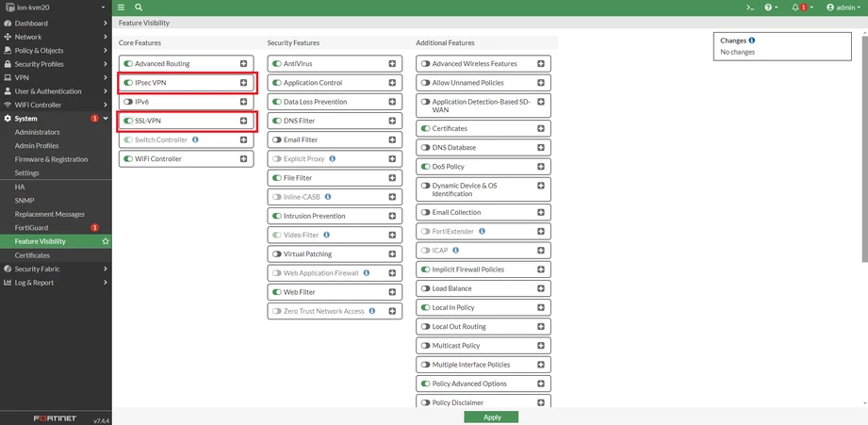This screenshot has height=425, width=868.
Task: Enable the Allow Unnamed Policies toggle
Action: (425, 82)
